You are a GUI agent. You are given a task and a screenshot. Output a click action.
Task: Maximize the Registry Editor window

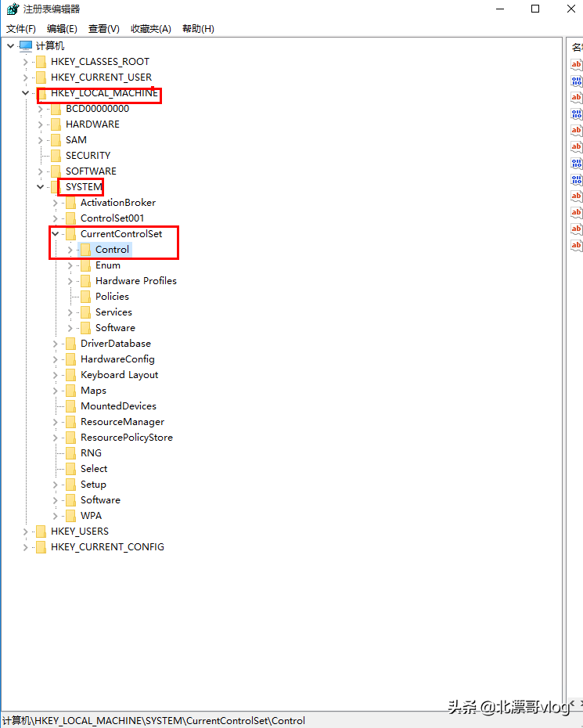[535, 9]
